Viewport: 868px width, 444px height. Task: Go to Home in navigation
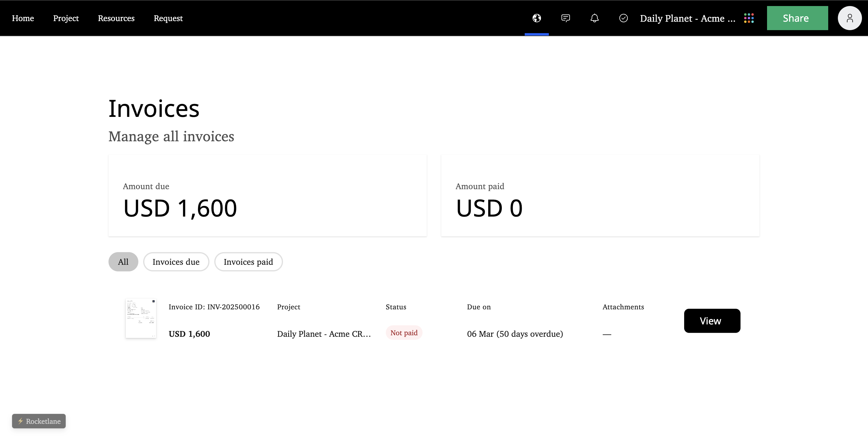23,18
